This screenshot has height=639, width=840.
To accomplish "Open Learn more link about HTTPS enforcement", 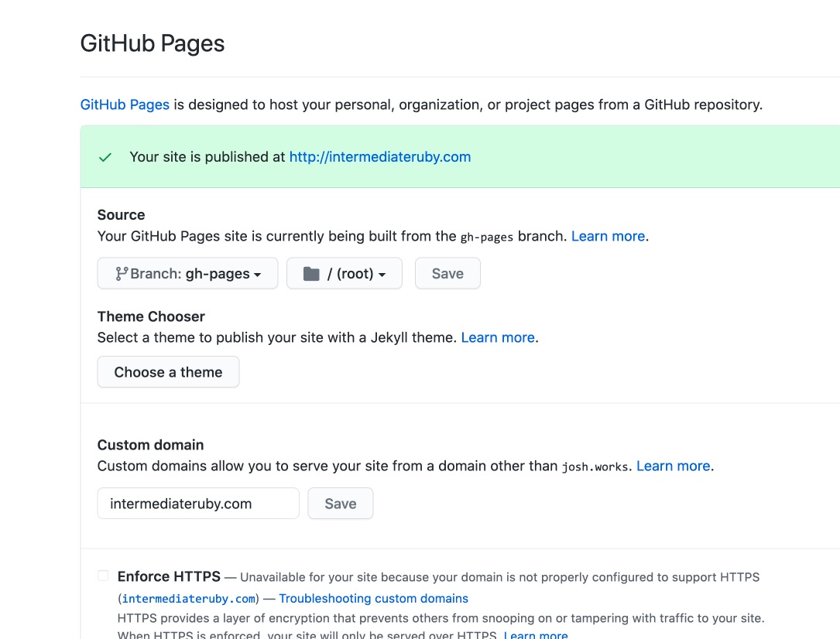I will [x=536, y=634].
